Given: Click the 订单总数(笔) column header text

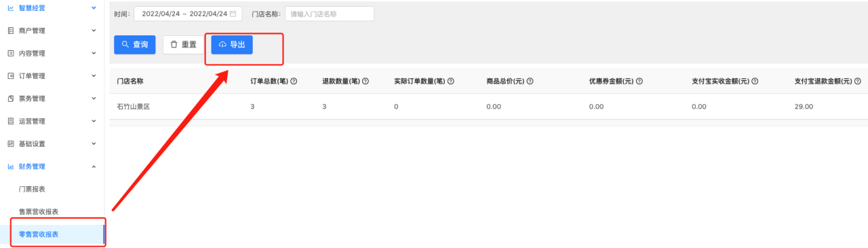Looking at the screenshot, I should click(269, 81).
